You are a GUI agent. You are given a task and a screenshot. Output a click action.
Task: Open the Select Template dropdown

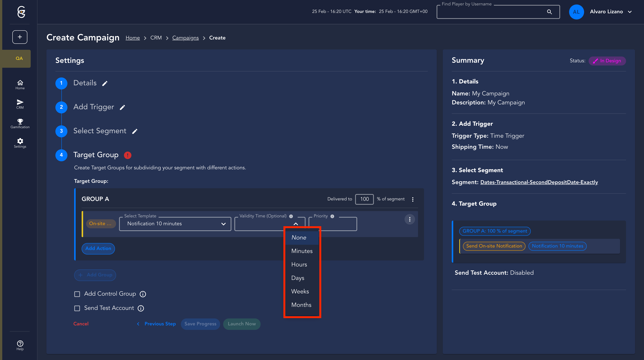click(x=175, y=224)
